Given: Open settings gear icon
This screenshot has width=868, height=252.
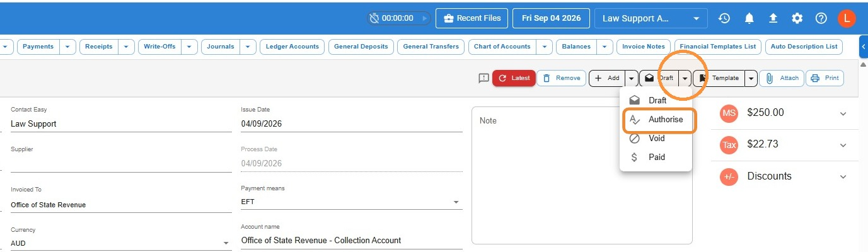Looking at the screenshot, I should click(797, 18).
